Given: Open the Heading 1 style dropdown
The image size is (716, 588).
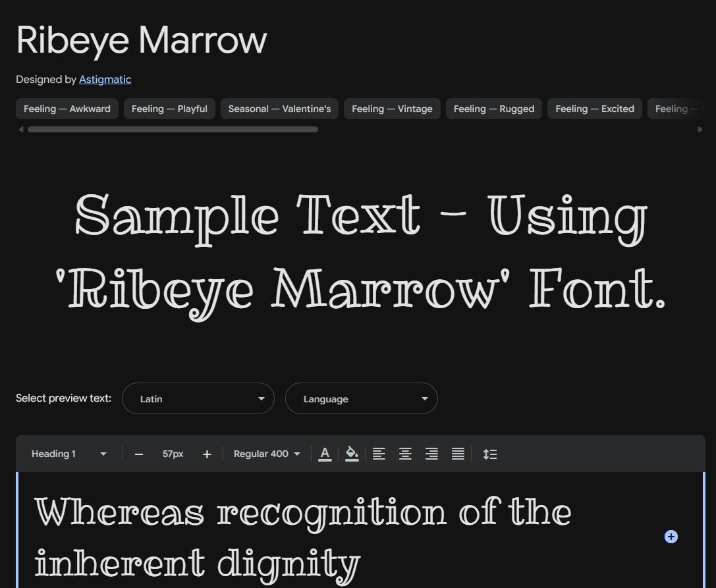Looking at the screenshot, I should (x=69, y=454).
